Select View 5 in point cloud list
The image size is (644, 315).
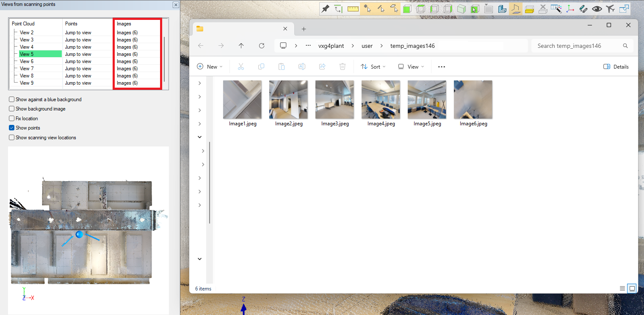[x=27, y=54]
